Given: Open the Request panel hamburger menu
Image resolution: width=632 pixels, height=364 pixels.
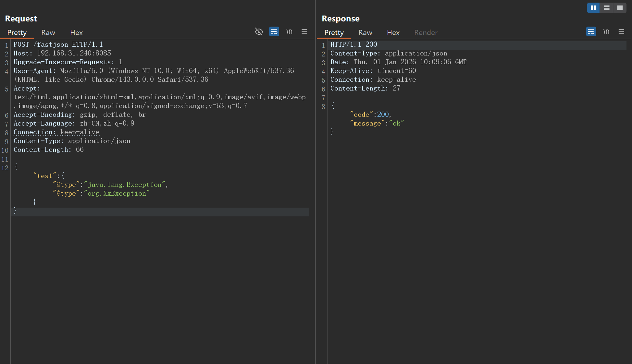Looking at the screenshot, I should point(304,32).
